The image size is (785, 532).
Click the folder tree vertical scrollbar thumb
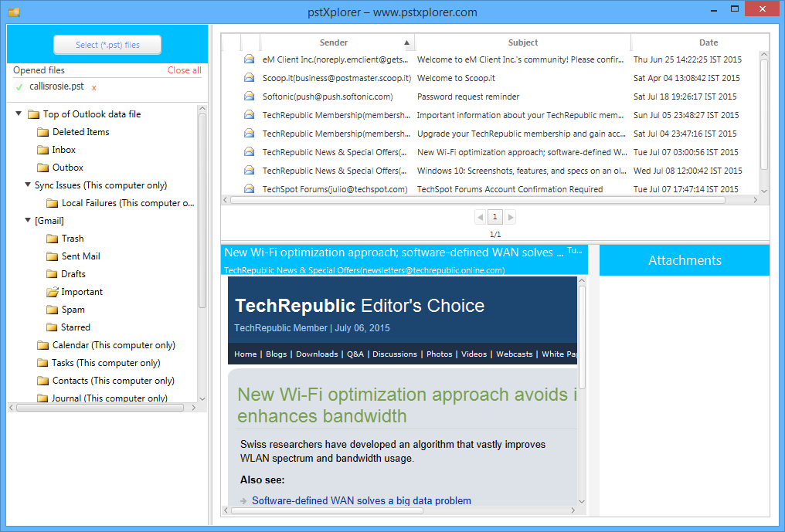pyautogui.click(x=202, y=210)
